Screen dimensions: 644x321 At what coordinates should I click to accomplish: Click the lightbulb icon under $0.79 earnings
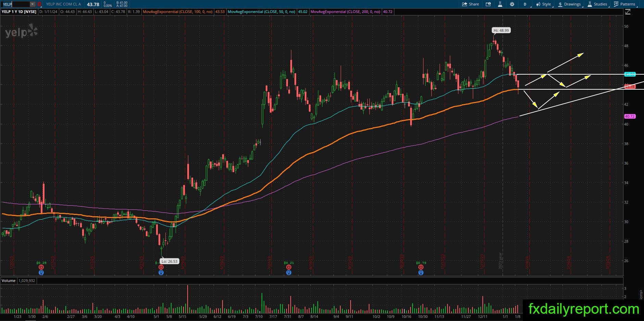pyautogui.click(x=421, y=273)
